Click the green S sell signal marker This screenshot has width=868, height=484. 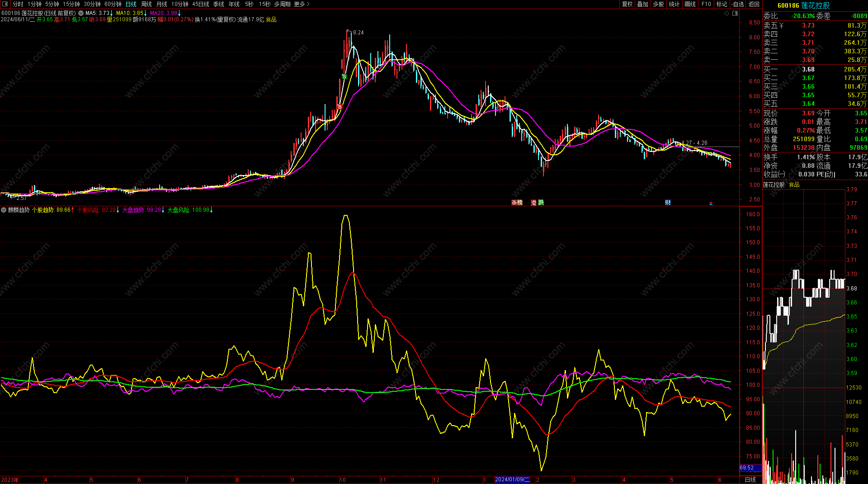tap(344, 77)
